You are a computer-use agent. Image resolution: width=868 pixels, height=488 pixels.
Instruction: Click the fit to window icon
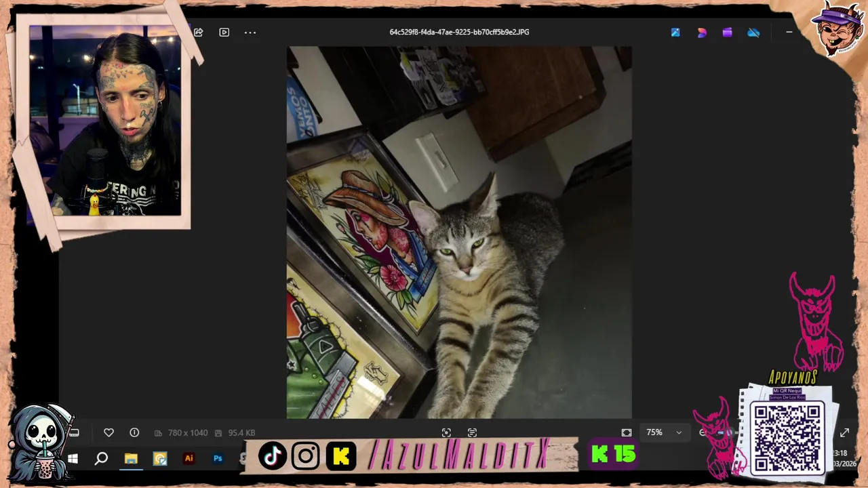point(627,432)
